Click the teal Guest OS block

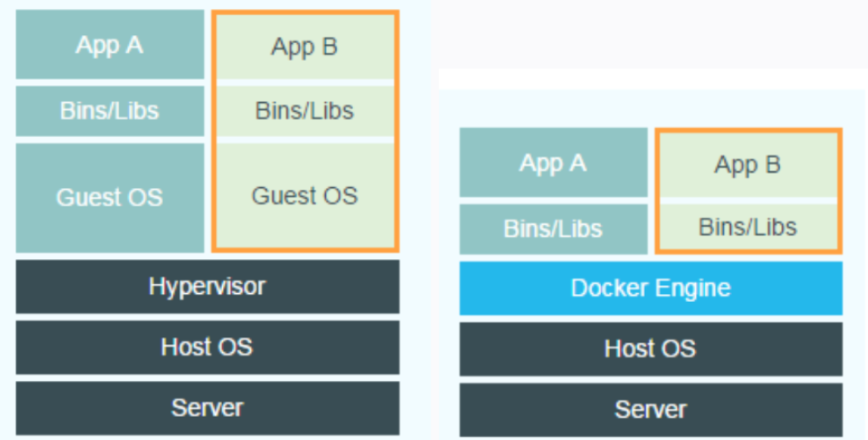pyautogui.click(x=109, y=197)
